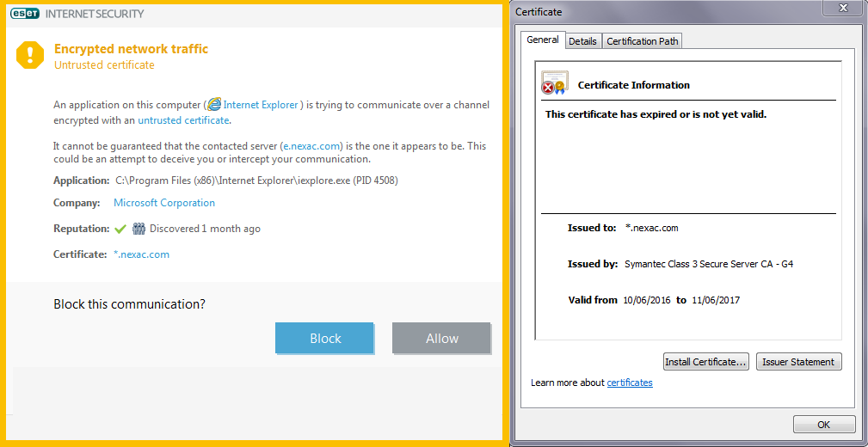Screen dimensions: 868x447
Task: Click 'Block this communication?' question text
Action: [x=130, y=303]
